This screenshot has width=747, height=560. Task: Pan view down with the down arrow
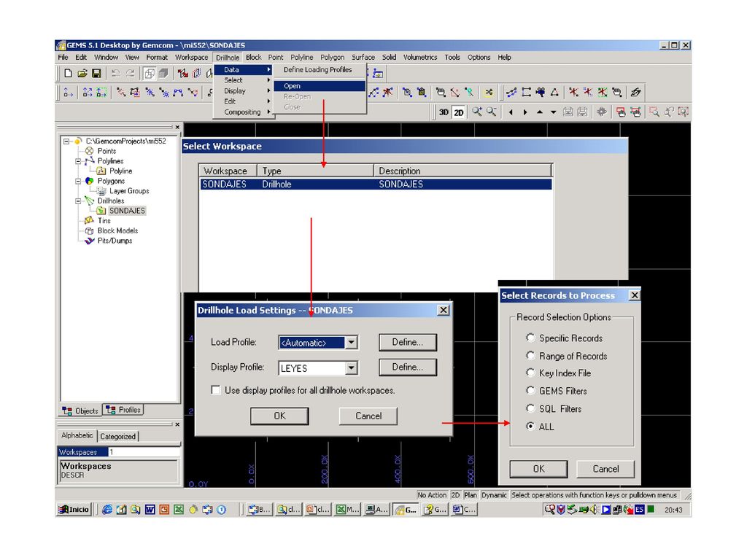553,112
